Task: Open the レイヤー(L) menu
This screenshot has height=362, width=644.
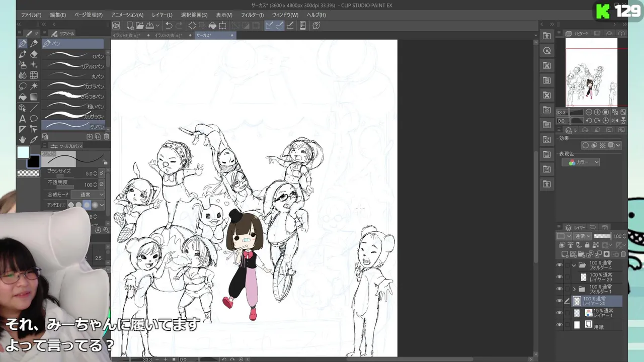Action: tap(162, 15)
